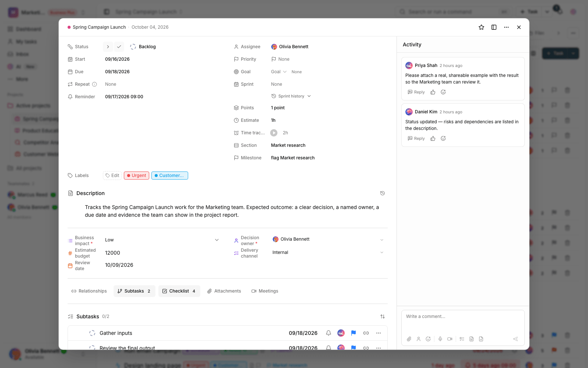Open the Checklist tab
588x368 pixels.
pyautogui.click(x=179, y=291)
